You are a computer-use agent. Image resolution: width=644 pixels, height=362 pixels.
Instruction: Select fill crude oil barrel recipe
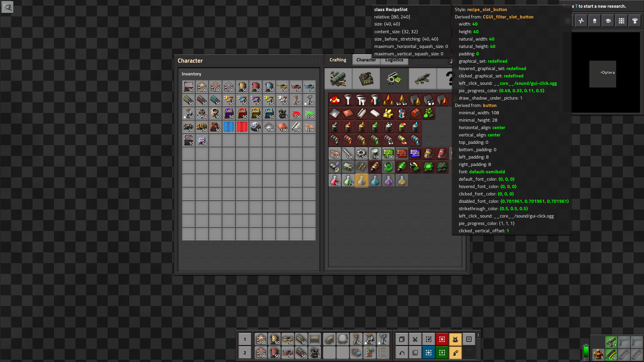click(x=335, y=127)
